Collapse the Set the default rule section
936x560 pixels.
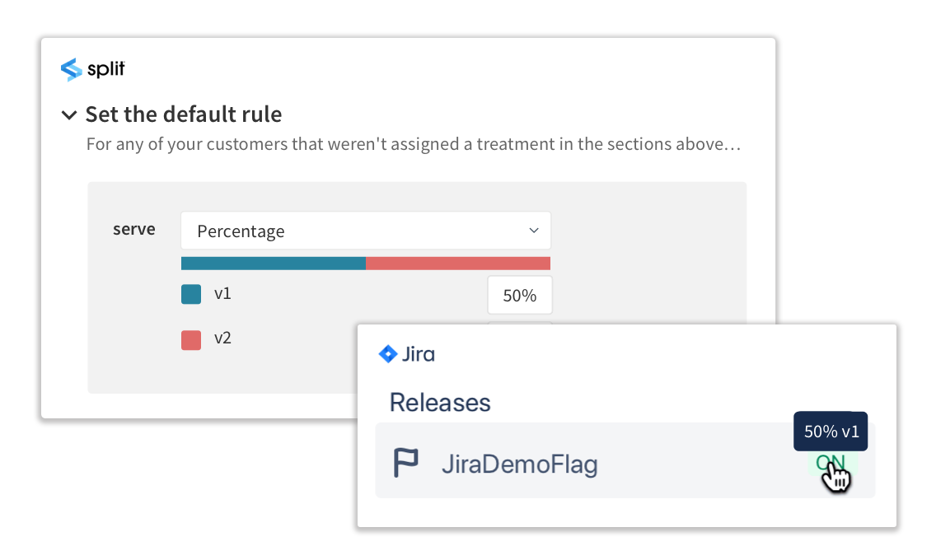[x=69, y=114]
